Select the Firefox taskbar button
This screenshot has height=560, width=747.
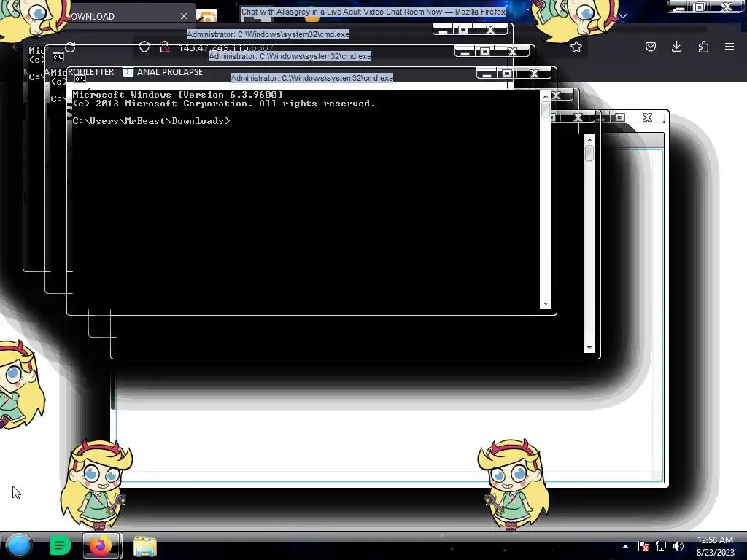(x=101, y=545)
